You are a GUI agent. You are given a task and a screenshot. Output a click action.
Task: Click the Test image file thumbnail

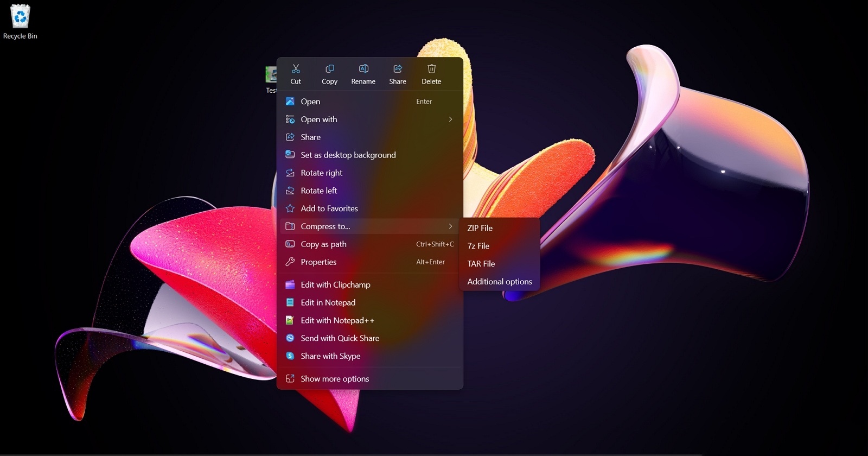(271, 74)
